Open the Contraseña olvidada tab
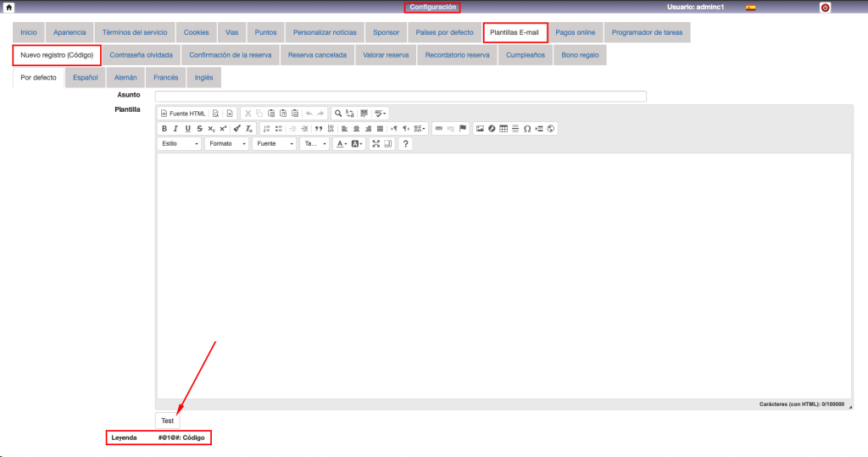 [142, 55]
